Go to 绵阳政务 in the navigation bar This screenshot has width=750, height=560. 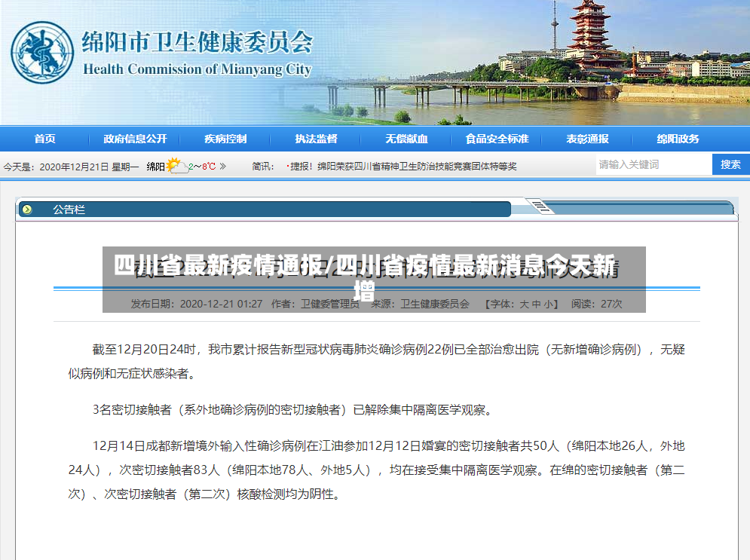click(x=678, y=139)
